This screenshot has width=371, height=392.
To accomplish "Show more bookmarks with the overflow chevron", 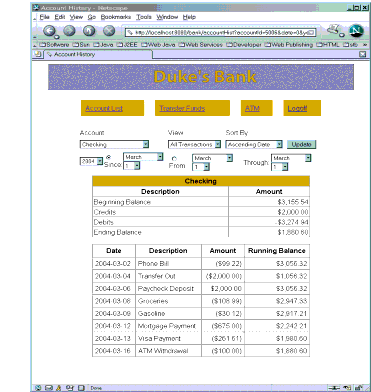I will click(365, 45).
